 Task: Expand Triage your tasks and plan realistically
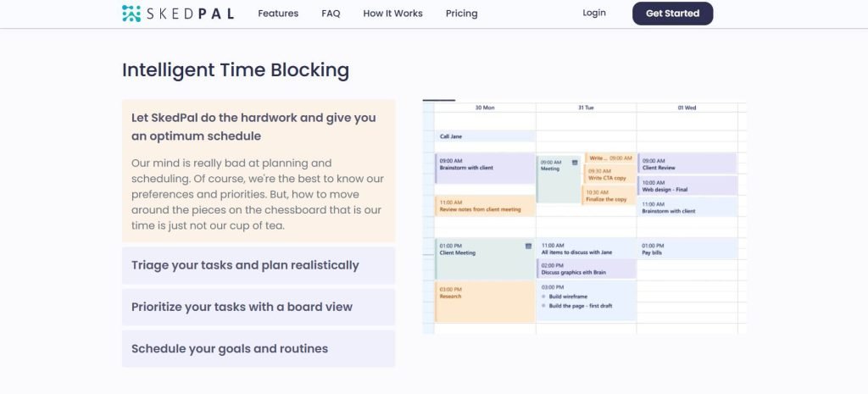pyautogui.click(x=259, y=265)
